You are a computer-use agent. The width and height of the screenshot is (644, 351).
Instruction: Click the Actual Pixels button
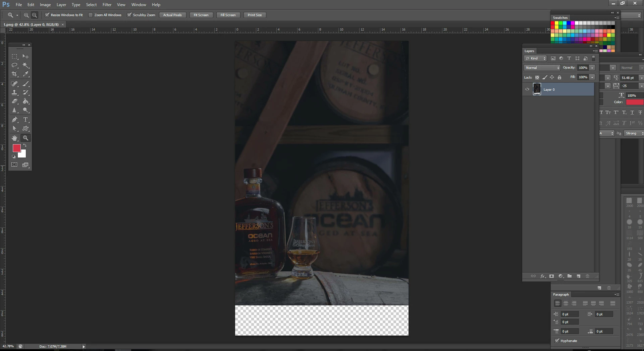click(x=172, y=15)
